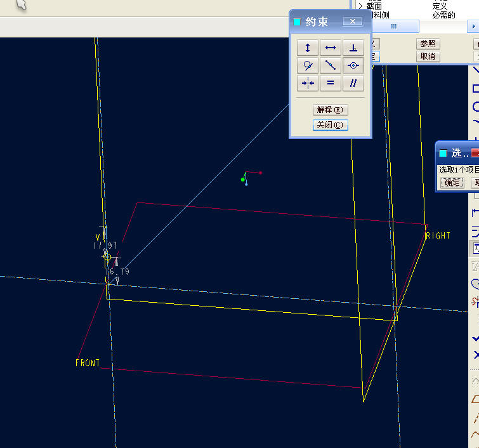Choose the circle sketch tool in the right toolbar
This screenshot has width=479, height=448.
point(475,107)
